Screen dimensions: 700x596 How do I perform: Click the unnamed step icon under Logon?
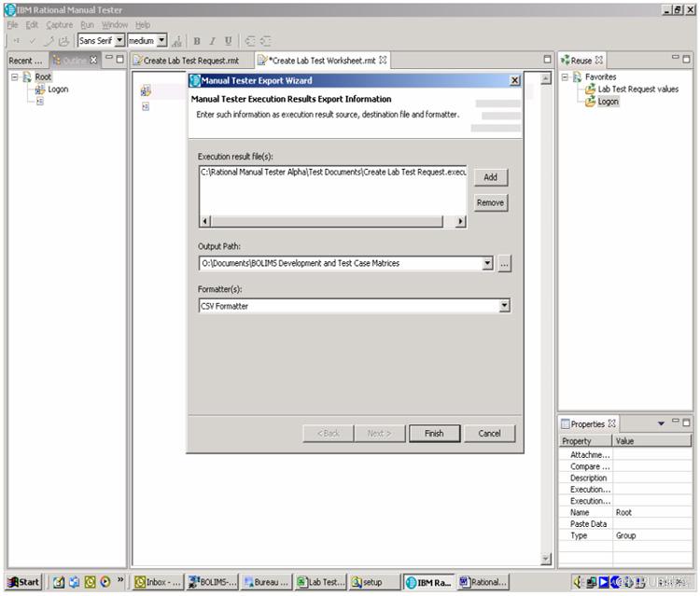click(40, 102)
